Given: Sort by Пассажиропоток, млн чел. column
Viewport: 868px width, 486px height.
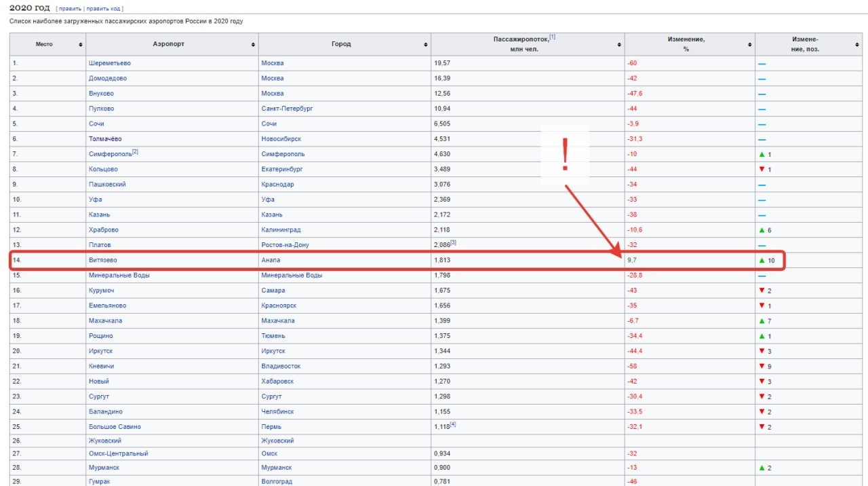Looking at the screenshot, I should 619,44.
